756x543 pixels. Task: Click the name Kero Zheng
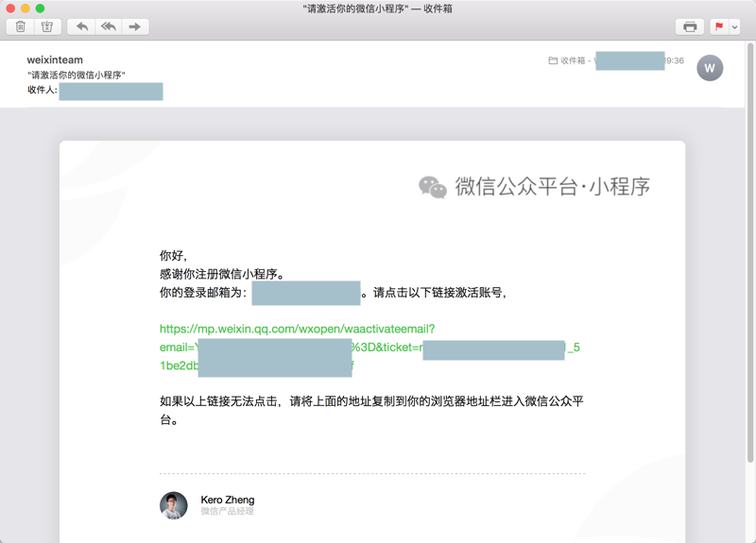pos(228,500)
